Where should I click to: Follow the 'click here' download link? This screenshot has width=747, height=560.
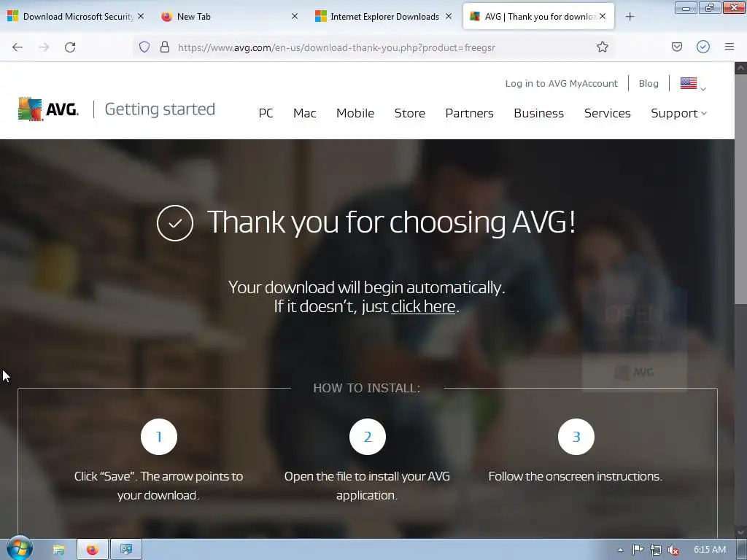423,306
